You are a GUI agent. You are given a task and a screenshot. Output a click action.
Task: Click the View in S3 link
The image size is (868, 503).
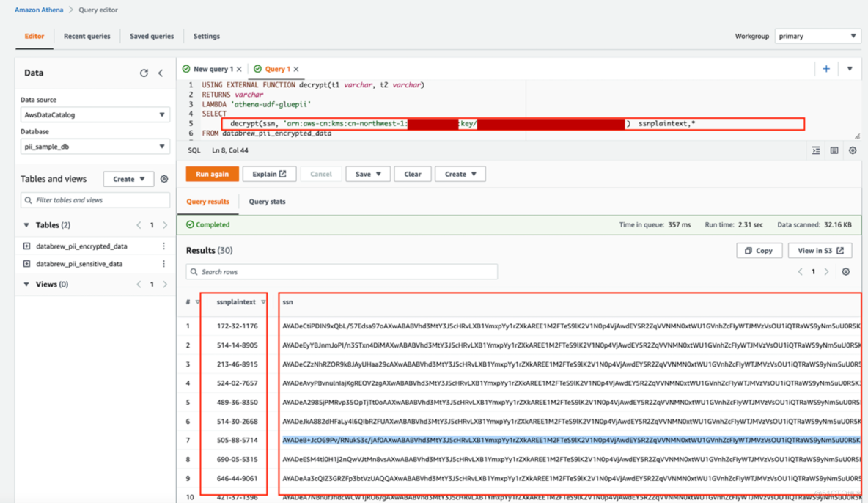pos(820,250)
